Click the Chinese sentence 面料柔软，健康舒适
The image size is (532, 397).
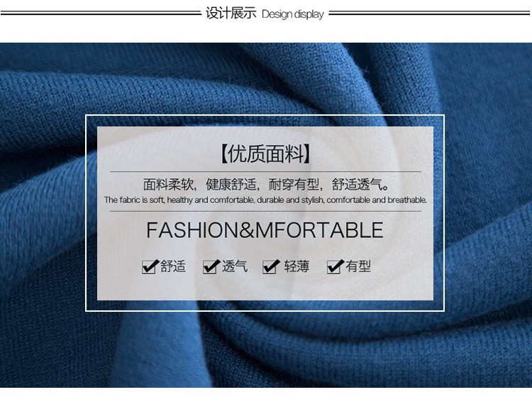(x=199, y=185)
